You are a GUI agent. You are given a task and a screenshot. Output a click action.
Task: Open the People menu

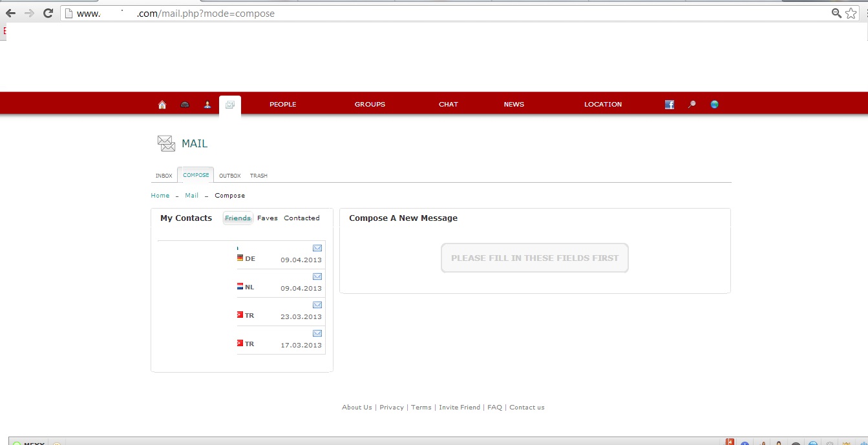tap(283, 105)
